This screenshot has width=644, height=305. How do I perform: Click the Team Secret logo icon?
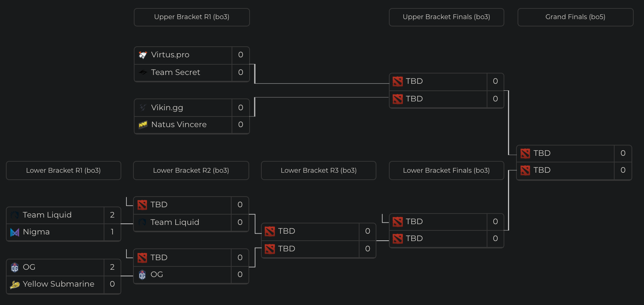coord(143,72)
